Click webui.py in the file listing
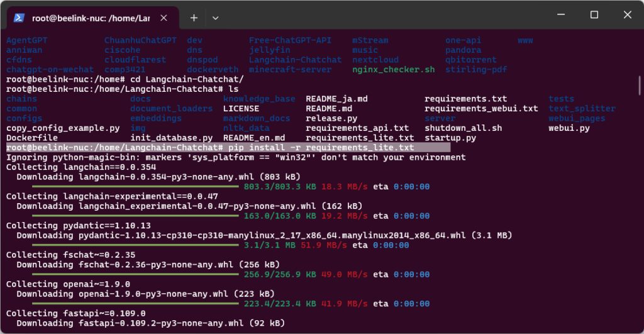 point(569,128)
